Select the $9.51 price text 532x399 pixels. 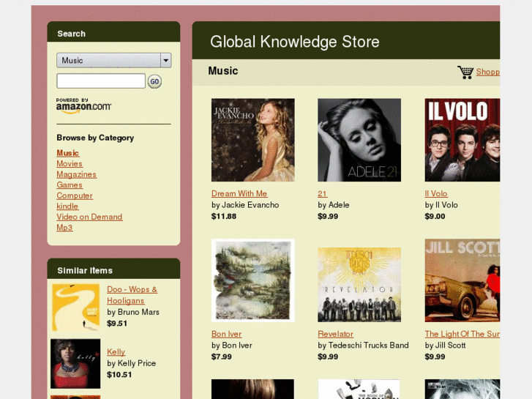click(117, 324)
